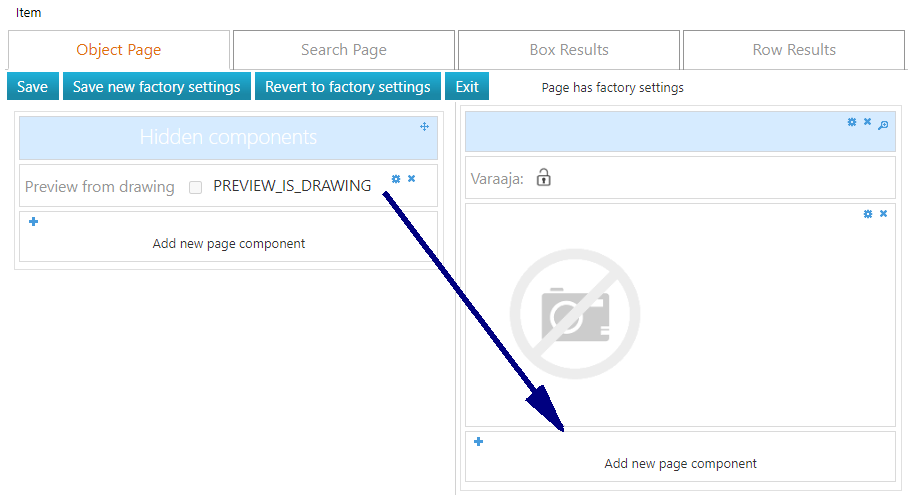Click the gear icon in right blue header

(x=852, y=122)
